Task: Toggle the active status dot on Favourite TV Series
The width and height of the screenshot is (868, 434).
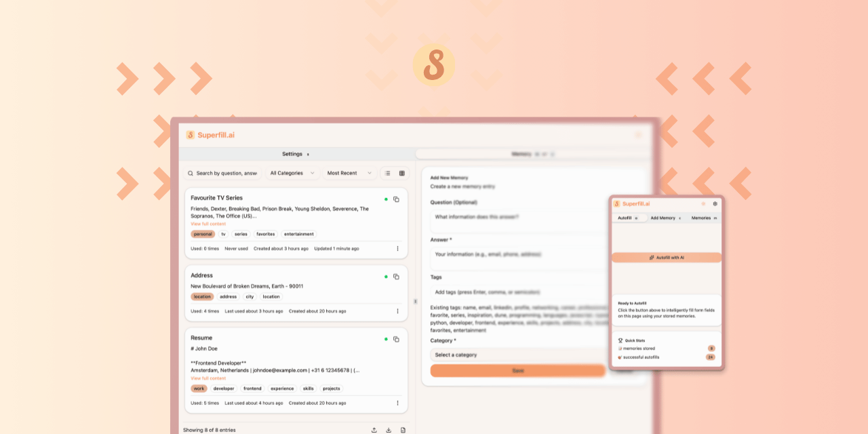Action: [387, 199]
